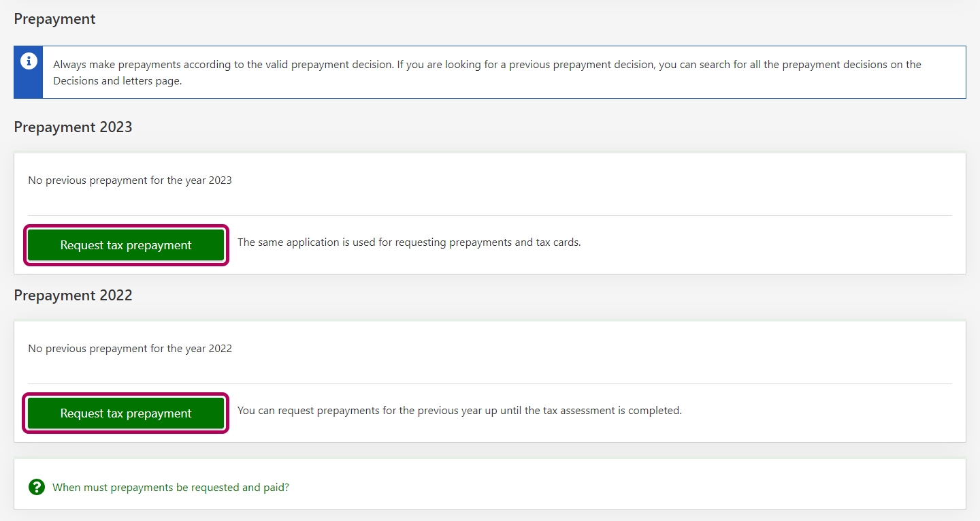The height and width of the screenshot is (521, 980).
Task: Click the main 'Prepayment' page heading
Action: (x=54, y=19)
